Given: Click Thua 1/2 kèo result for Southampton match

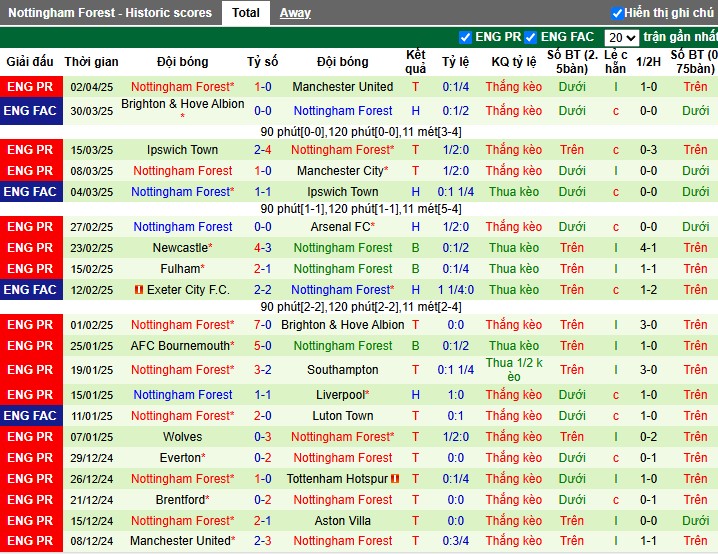Looking at the screenshot, I should (x=514, y=369).
